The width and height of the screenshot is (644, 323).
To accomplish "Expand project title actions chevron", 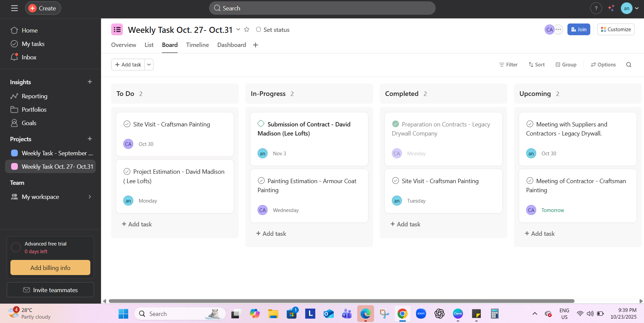I will click(238, 30).
